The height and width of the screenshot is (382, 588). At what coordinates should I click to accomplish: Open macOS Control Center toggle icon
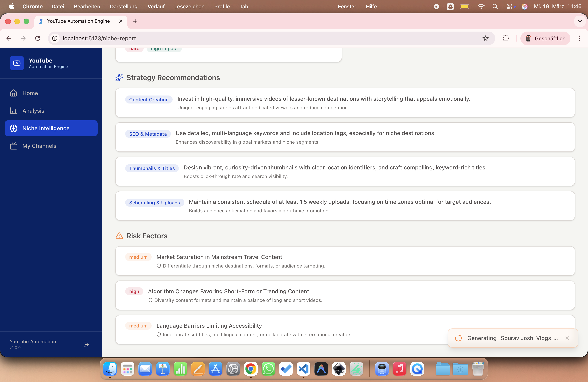509,6
